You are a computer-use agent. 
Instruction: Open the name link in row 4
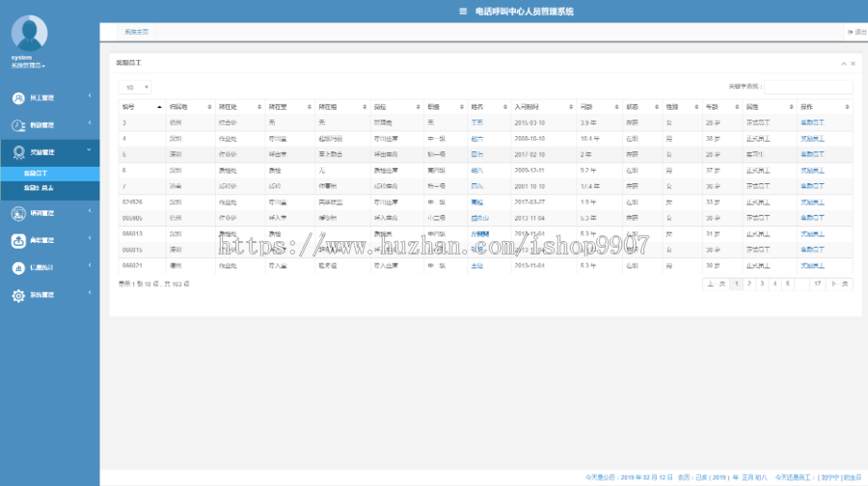coord(476,139)
